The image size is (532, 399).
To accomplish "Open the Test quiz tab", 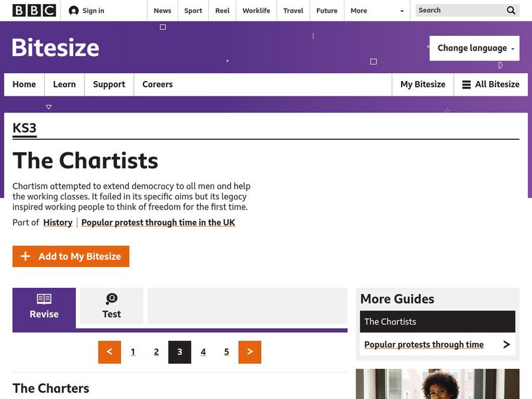I will (x=112, y=306).
